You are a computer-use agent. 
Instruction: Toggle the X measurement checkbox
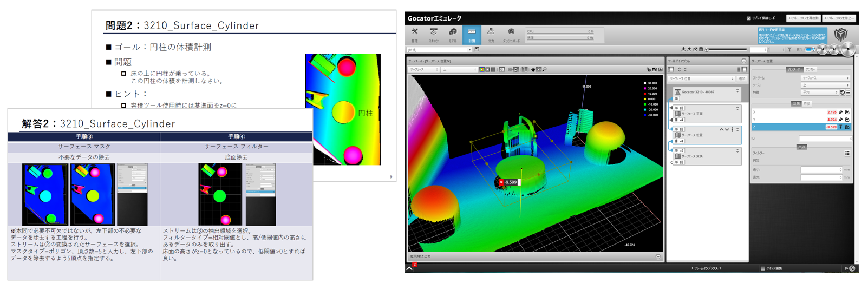click(x=847, y=112)
